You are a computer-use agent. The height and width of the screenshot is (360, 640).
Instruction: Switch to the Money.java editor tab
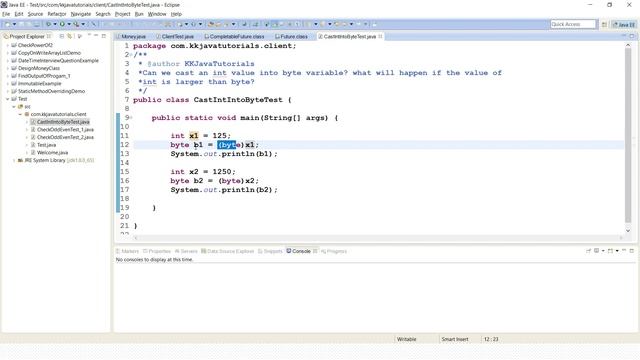pos(131,36)
